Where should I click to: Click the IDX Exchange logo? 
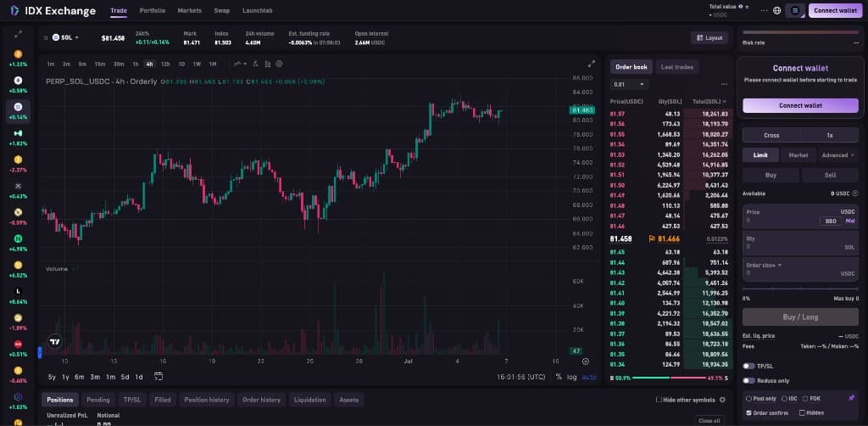pos(53,10)
